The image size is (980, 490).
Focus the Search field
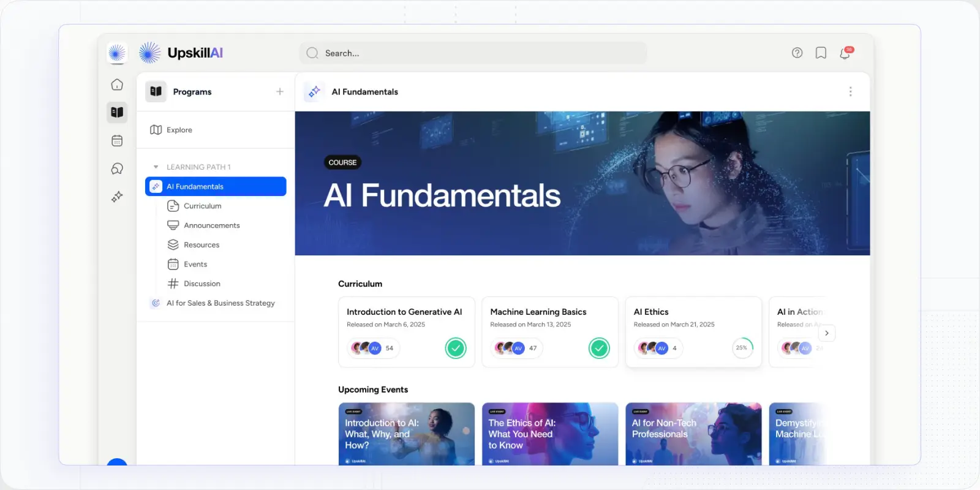click(x=473, y=53)
